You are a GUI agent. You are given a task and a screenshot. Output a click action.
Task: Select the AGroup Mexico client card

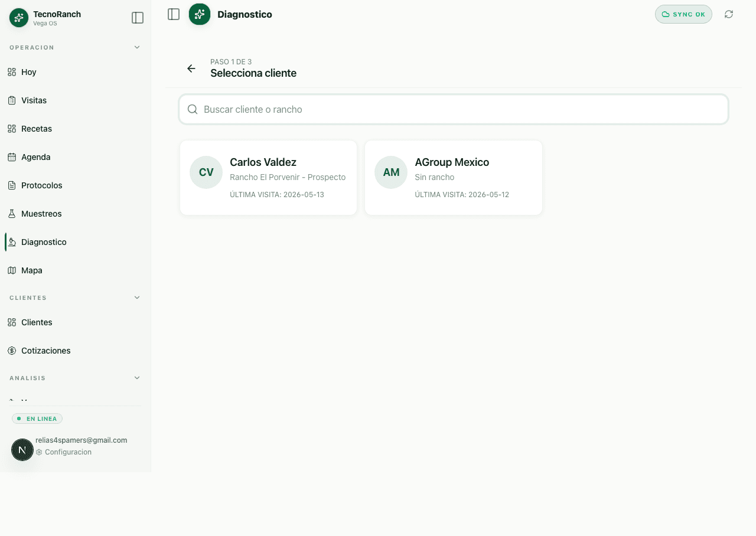pyautogui.click(x=454, y=178)
